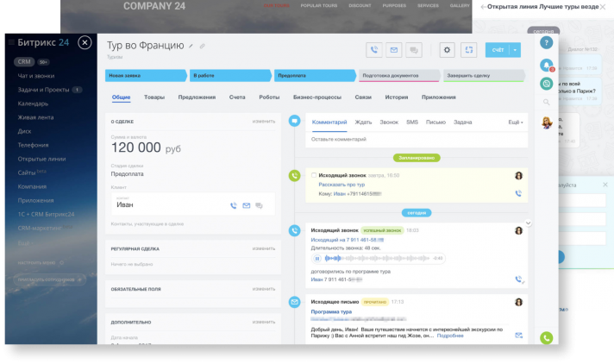The width and height of the screenshot is (614, 364).
Task: Select the Новая заявка stage
Action: (146, 76)
